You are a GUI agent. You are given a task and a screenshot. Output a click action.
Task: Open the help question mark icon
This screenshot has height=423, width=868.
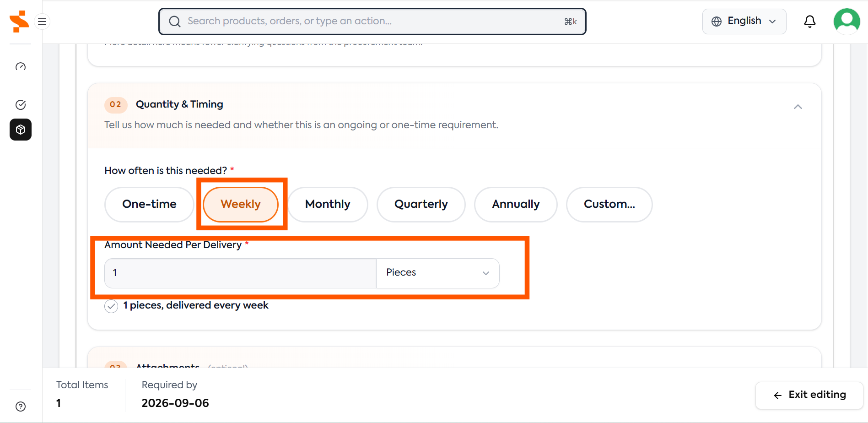coord(21,407)
